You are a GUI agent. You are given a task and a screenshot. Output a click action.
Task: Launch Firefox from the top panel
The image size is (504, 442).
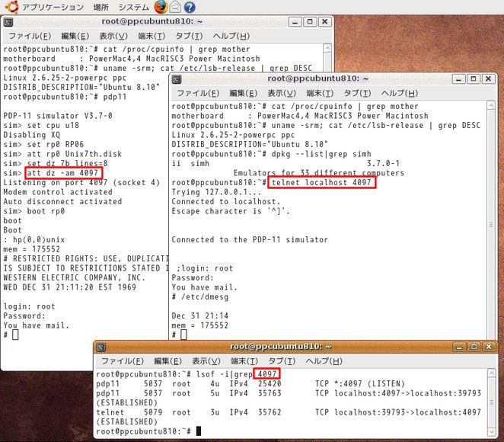point(161,7)
